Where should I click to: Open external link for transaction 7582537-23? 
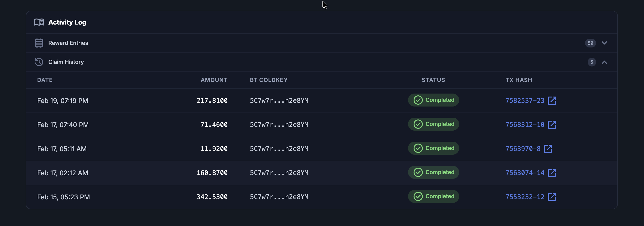(552, 100)
